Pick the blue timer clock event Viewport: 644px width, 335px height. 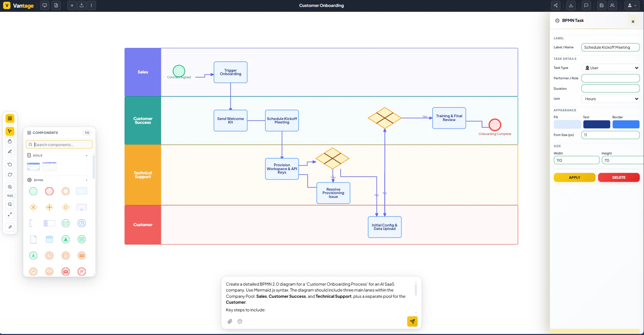82,223
